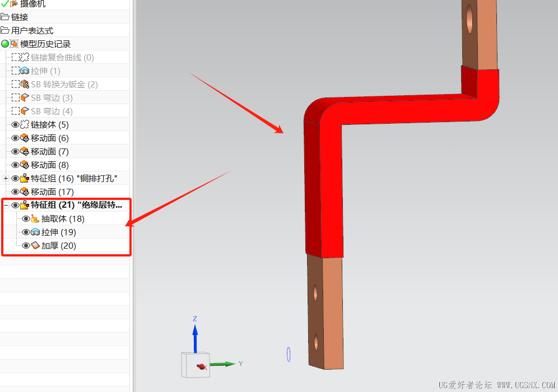
Task: Toggle visibility eye of 拉伸 (19)
Action: click(x=26, y=232)
